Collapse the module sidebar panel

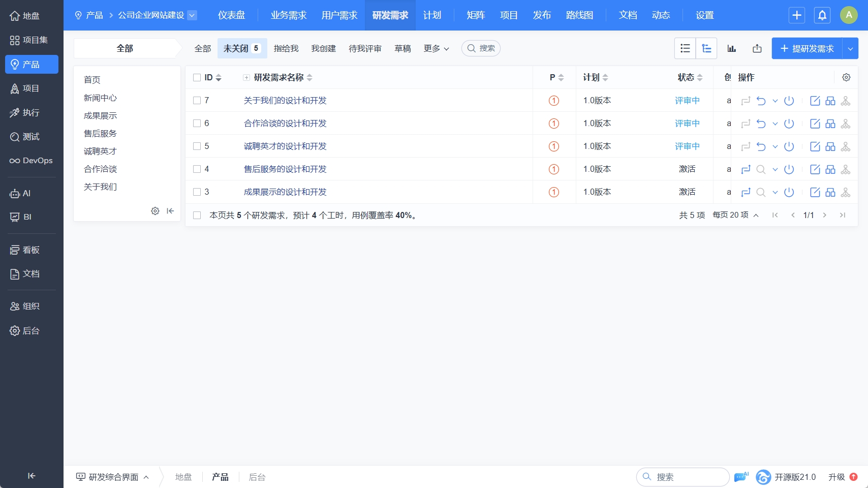coord(170,211)
